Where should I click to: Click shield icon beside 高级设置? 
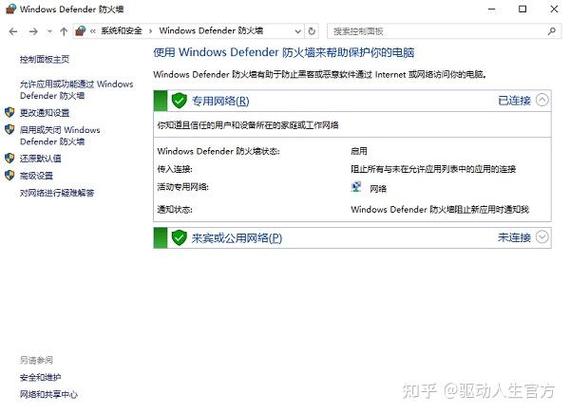pyautogui.click(x=10, y=175)
